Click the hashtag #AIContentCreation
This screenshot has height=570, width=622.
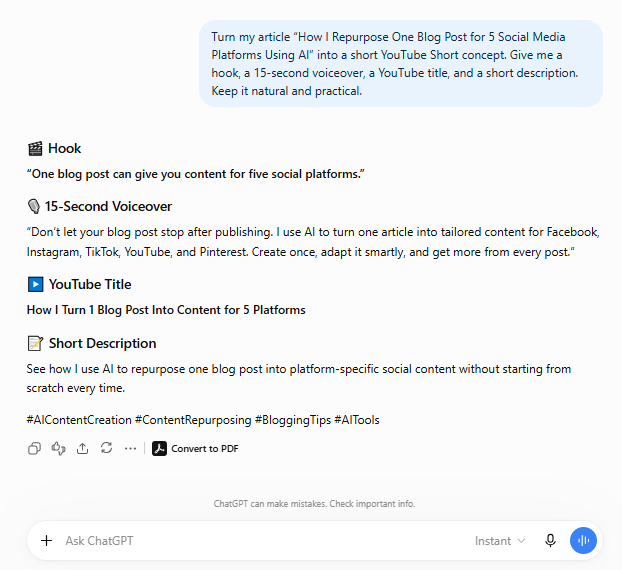(x=79, y=420)
